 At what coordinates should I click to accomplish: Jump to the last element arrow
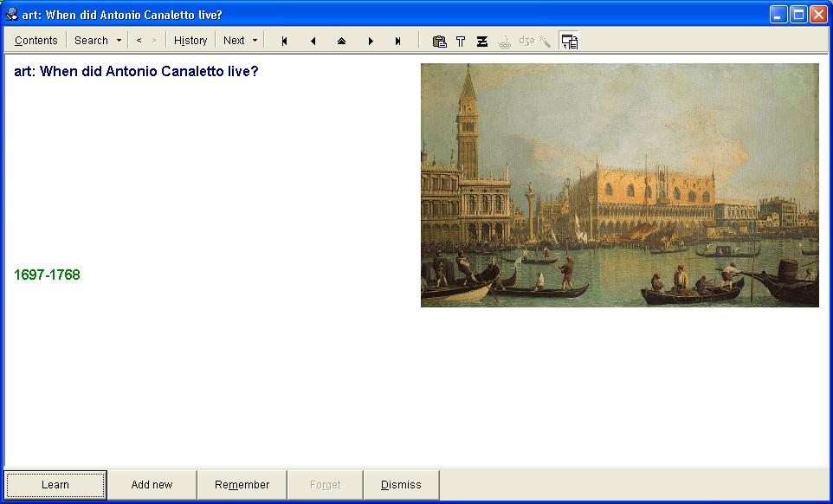point(398,41)
